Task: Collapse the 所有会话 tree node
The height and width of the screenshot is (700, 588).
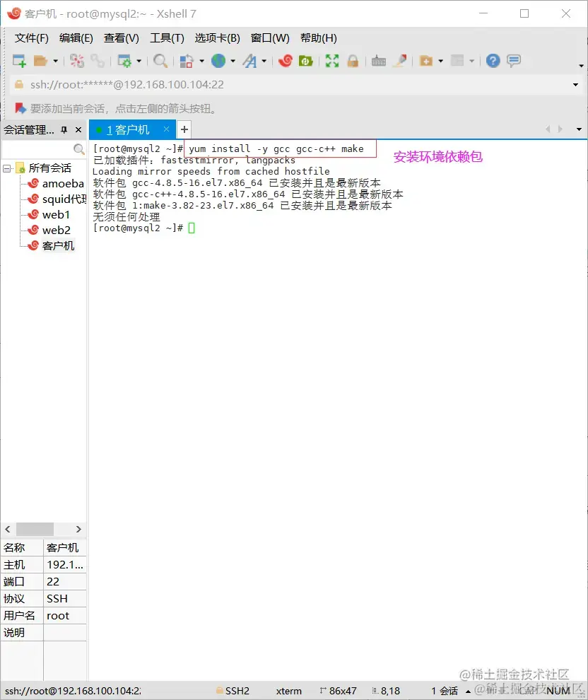Action: (x=6, y=168)
